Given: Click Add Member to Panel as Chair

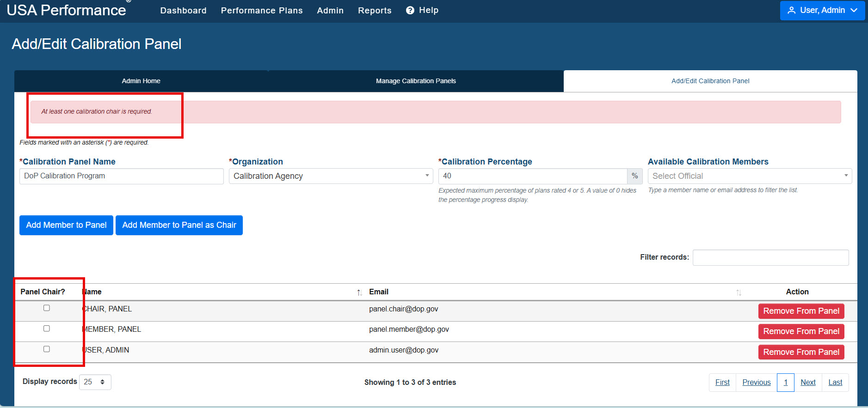Looking at the screenshot, I should (x=179, y=225).
